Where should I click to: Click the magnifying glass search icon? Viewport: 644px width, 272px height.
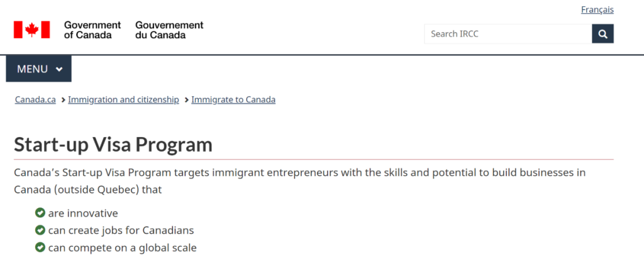pos(602,34)
